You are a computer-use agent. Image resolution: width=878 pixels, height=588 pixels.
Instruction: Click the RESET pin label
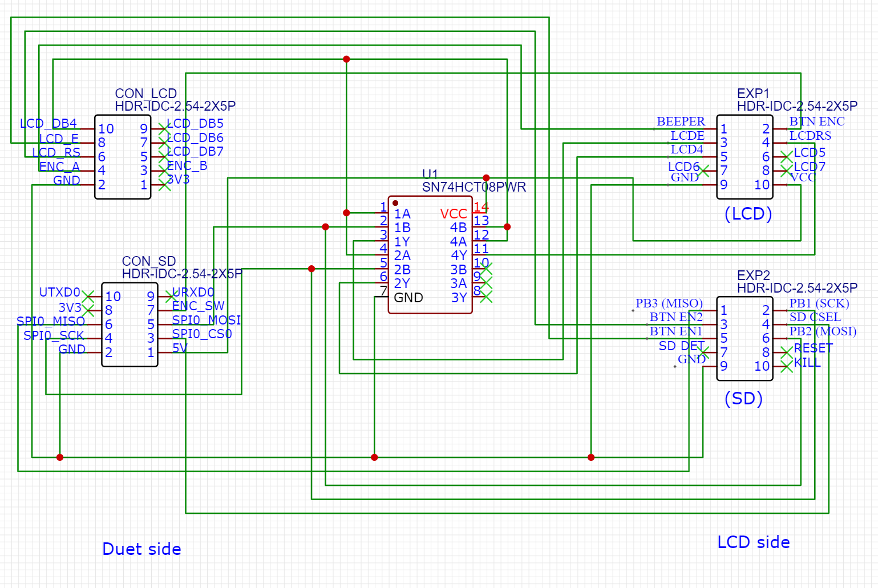click(814, 348)
